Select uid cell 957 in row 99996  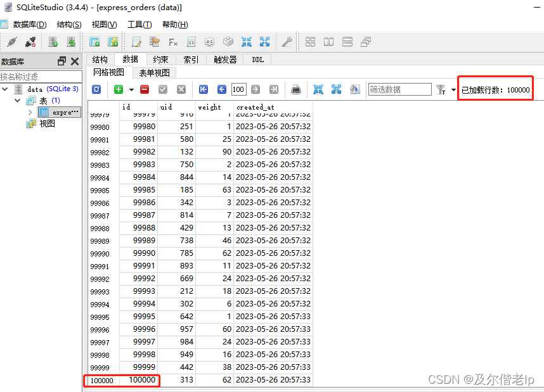tap(177, 329)
